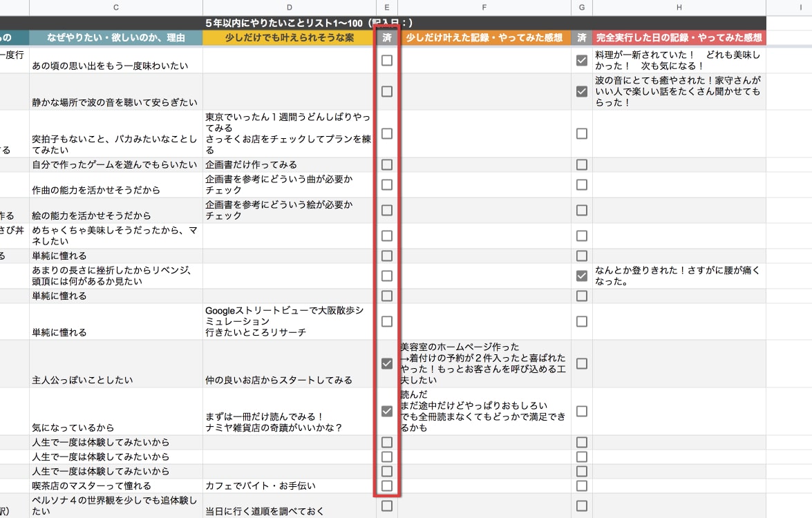Click the 済 header in column G
The height and width of the screenshot is (518, 812).
[582, 37]
